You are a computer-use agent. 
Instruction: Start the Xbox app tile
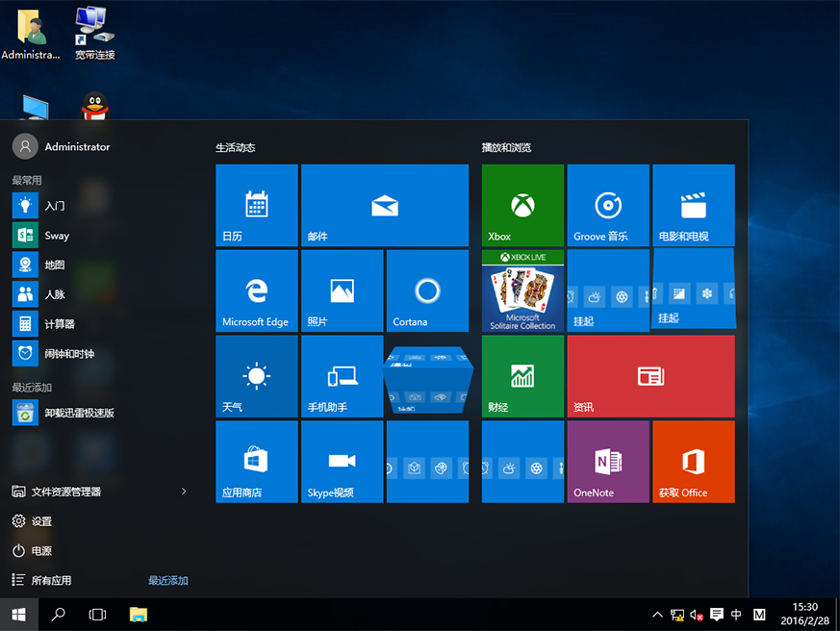(x=522, y=205)
